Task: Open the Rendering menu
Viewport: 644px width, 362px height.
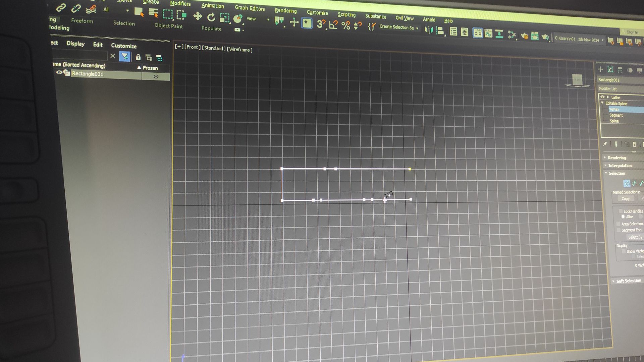Action: click(x=285, y=10)
